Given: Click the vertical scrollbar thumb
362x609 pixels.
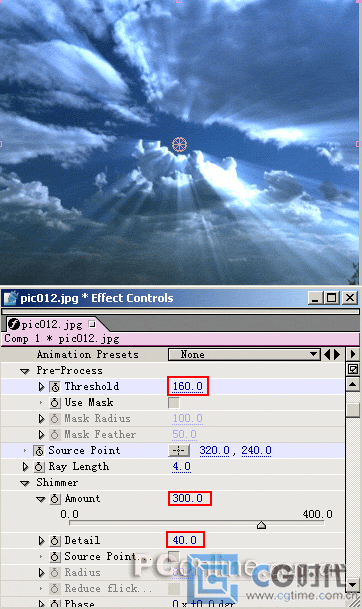Looking at the screenshot, I should pyautogui.click(x=353, y=410).
